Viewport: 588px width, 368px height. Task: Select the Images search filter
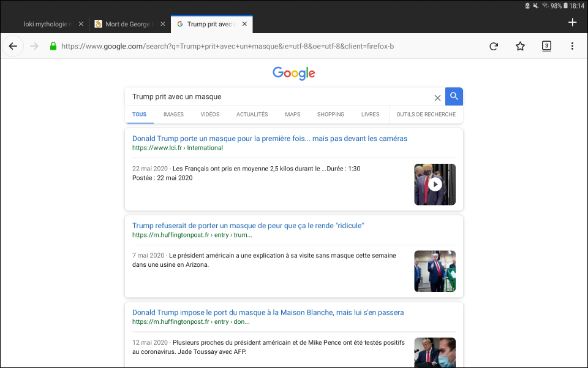click(x=173, y=114)
